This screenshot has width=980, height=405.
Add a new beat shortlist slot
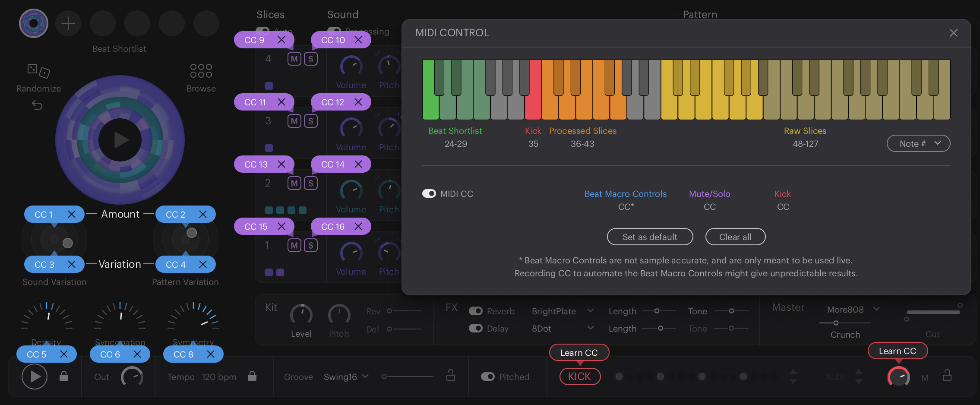coord(68,23)
